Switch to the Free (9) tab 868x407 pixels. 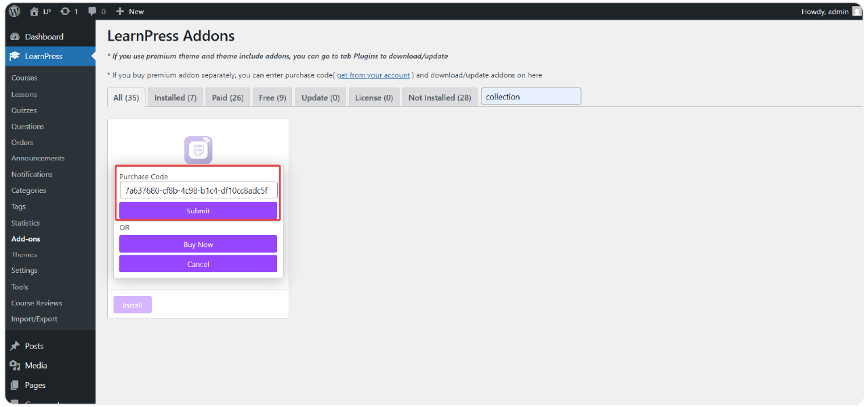[272, 98]
